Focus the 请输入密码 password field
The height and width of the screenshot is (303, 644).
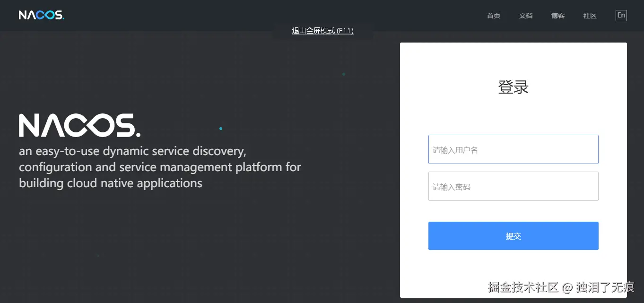tap(513, 186)
